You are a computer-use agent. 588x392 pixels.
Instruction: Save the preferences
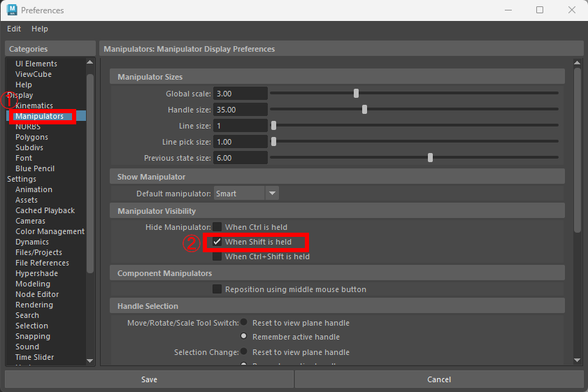[x=149, y=379]
